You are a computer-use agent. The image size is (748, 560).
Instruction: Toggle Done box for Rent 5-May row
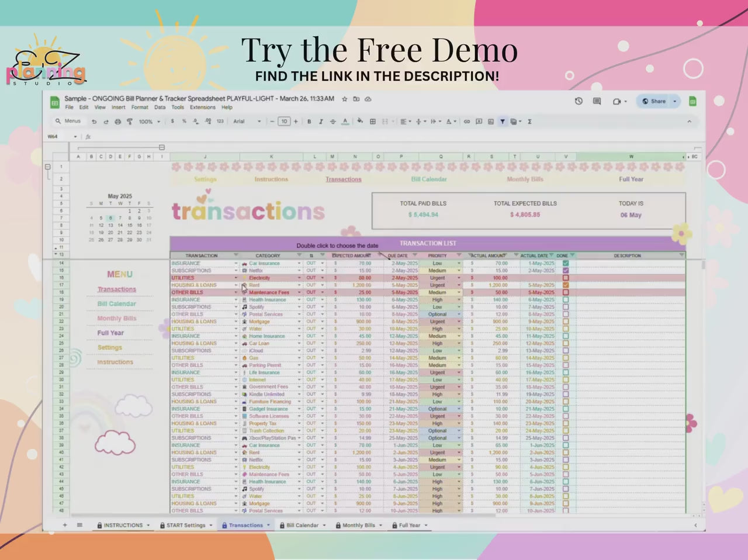566,285
